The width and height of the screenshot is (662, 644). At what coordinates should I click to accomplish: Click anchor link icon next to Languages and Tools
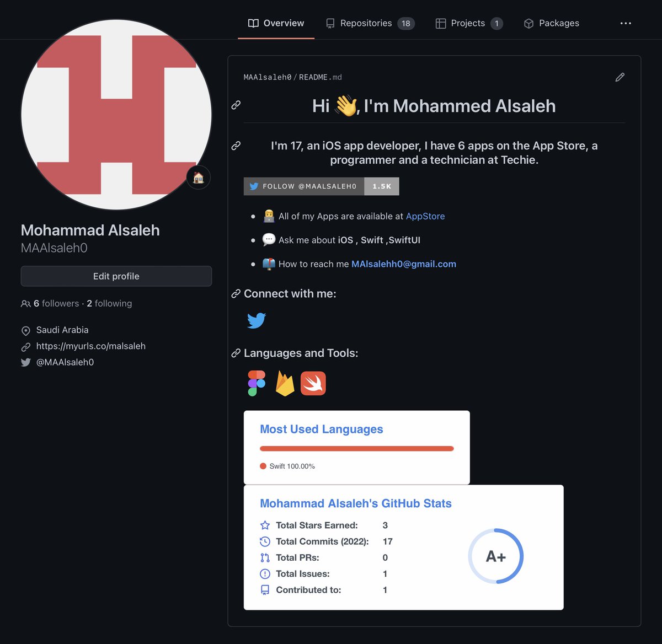click(236, 353)
